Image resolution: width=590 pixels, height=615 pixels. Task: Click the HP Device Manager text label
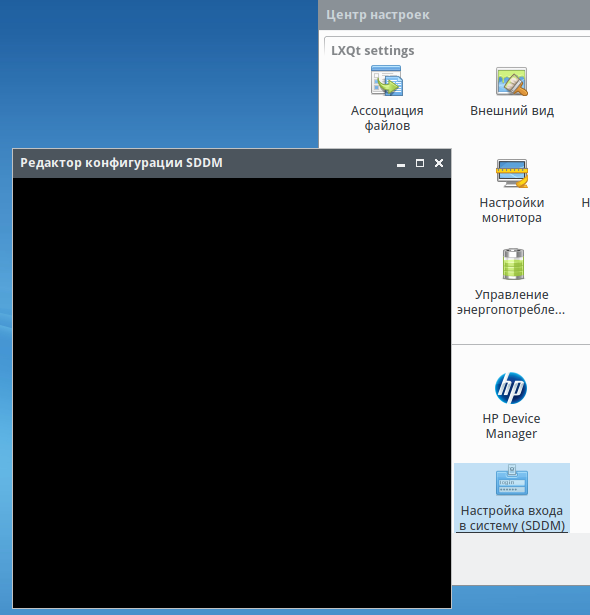point(511,426)
